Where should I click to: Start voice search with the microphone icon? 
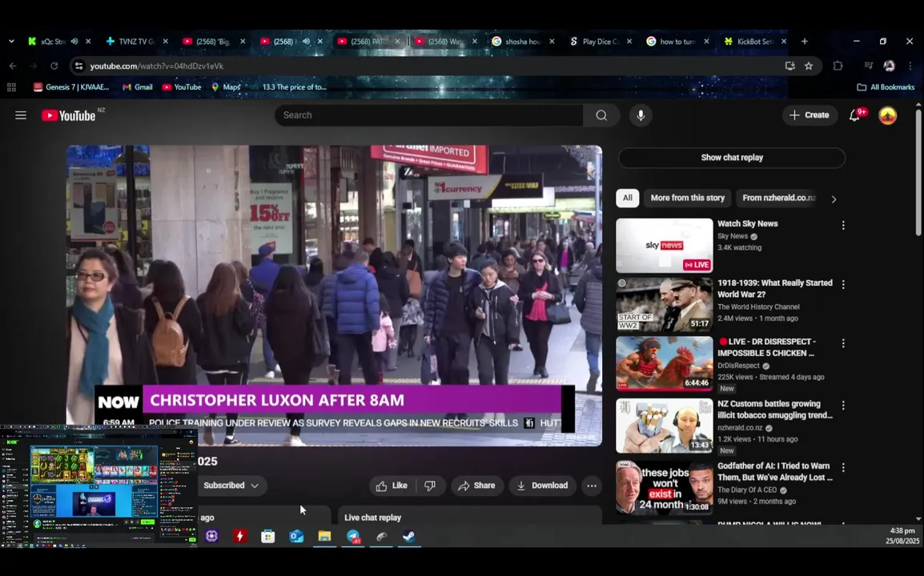(x=641, y=115)
